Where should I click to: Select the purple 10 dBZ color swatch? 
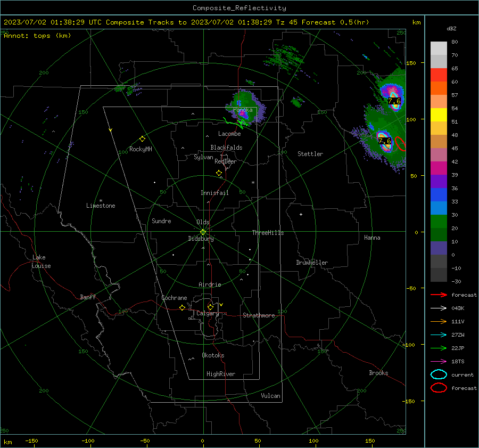point(439,248)
